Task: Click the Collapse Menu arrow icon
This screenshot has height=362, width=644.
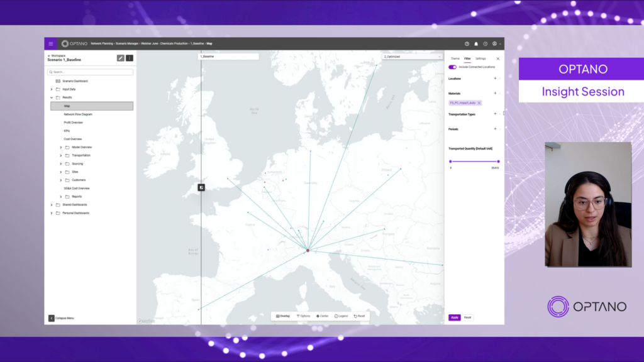Action: pyautogui.click(x=52, y=318)
